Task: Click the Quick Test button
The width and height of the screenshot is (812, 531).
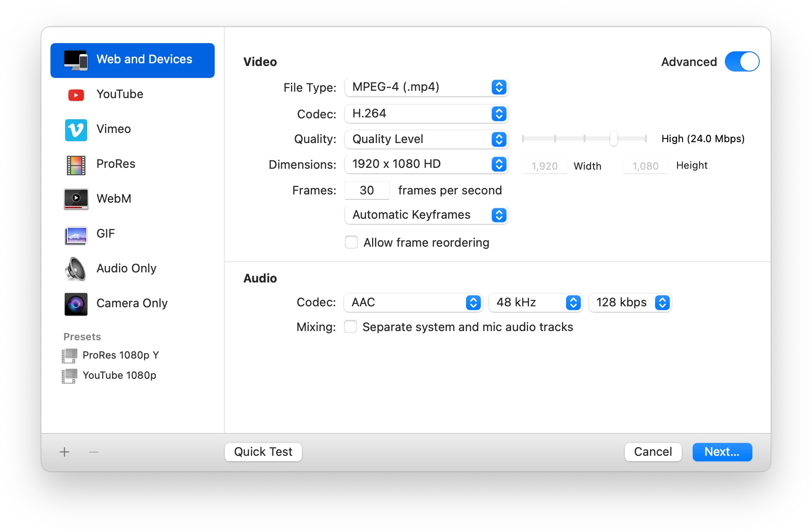Action: tap(263, 452)
